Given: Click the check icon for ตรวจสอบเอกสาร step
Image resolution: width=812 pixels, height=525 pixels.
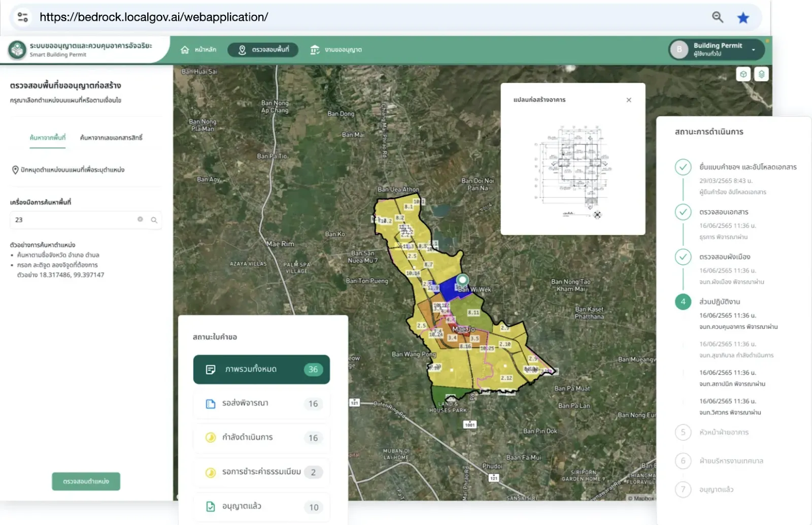Looking at the screenshot, I should coord(683,212).
